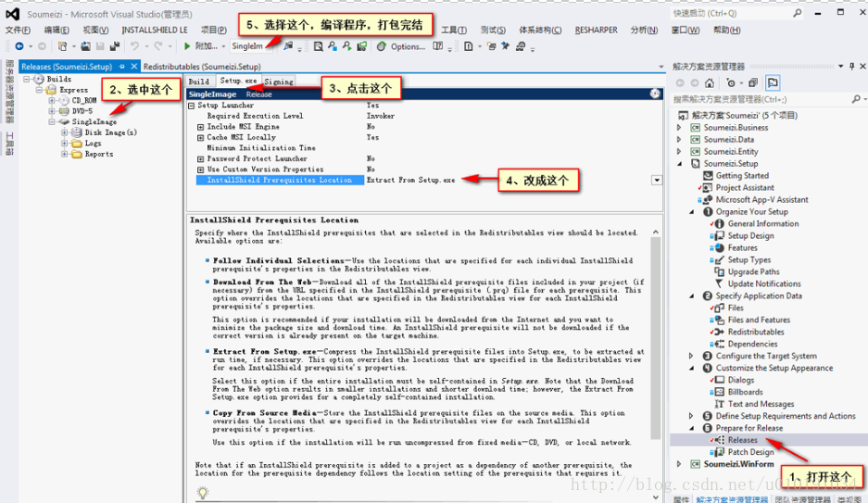Open the 窗口(W) menu
Viewport: 868px width, 503px height.
point(686,30)
